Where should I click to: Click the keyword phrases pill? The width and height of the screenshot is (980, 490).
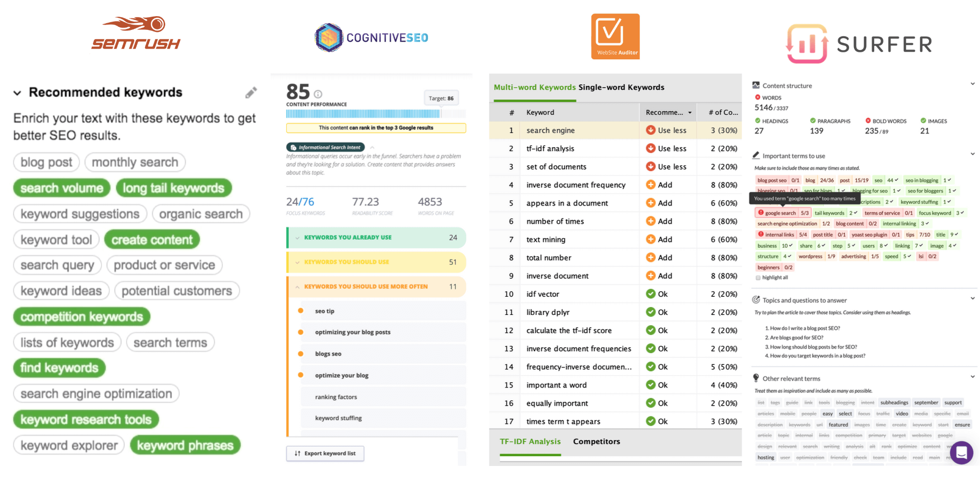(x=185, y=445)
